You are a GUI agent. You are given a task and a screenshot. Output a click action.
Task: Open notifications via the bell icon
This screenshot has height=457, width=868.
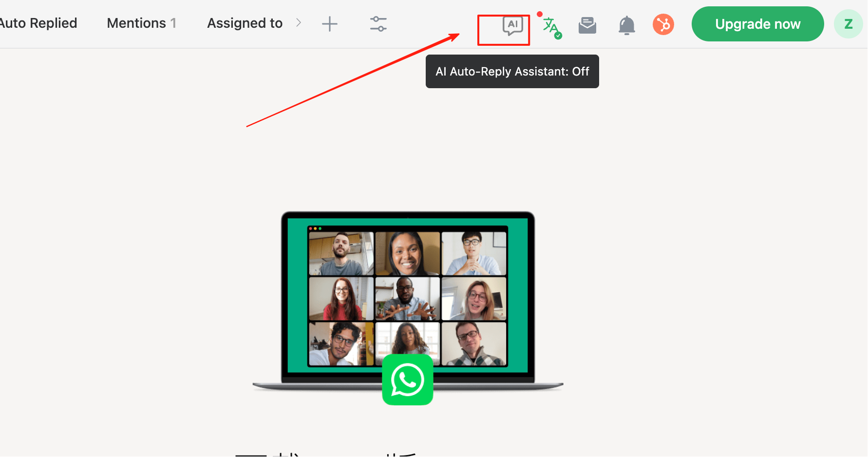[626, 25]
